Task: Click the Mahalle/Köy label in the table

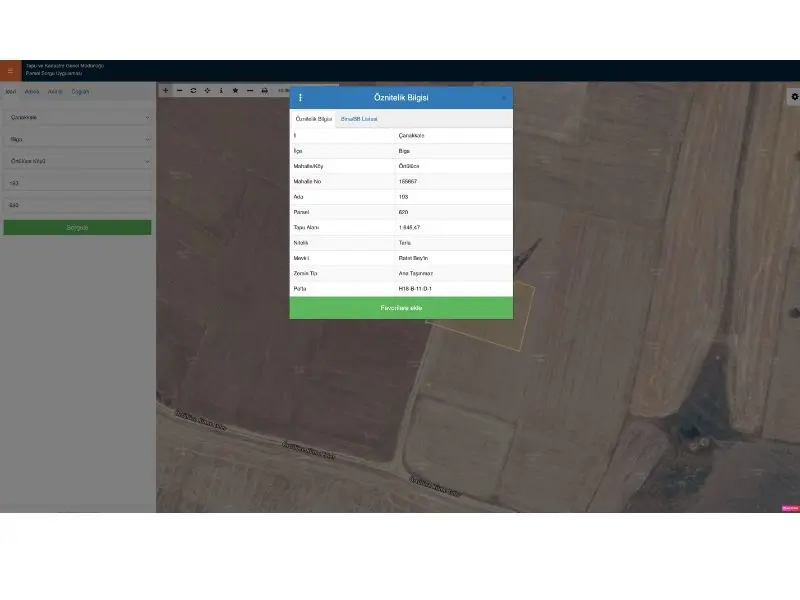Action: (308, 166)
